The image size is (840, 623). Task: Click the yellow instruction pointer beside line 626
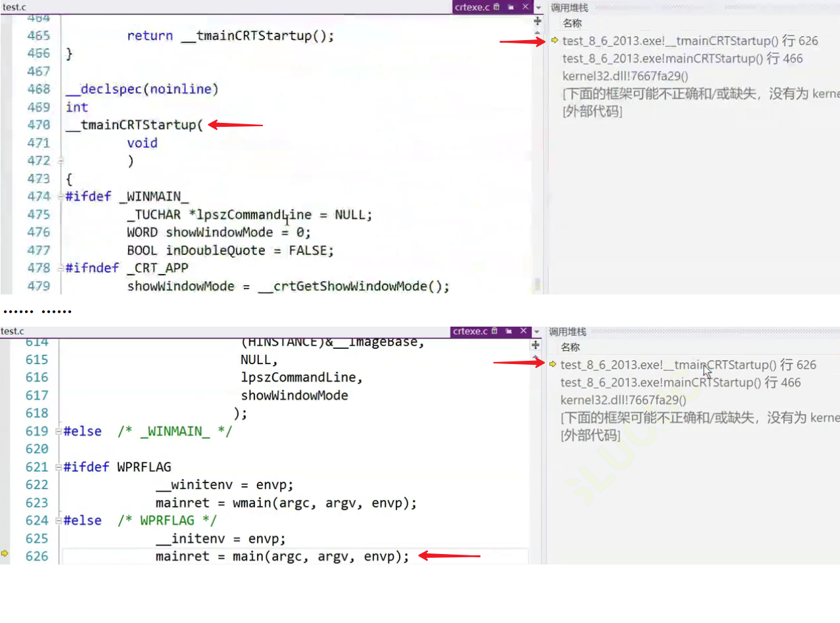tap(5, 553)
